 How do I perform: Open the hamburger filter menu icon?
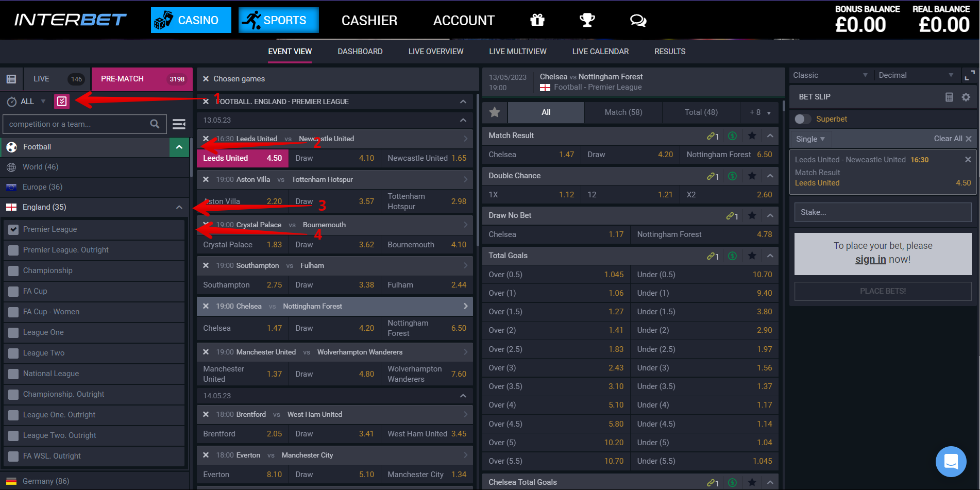pyautogui.click(x=179, y=124)
